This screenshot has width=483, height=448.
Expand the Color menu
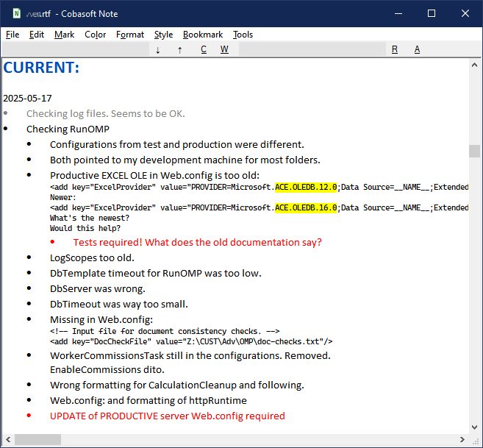[x=95, y=35]
